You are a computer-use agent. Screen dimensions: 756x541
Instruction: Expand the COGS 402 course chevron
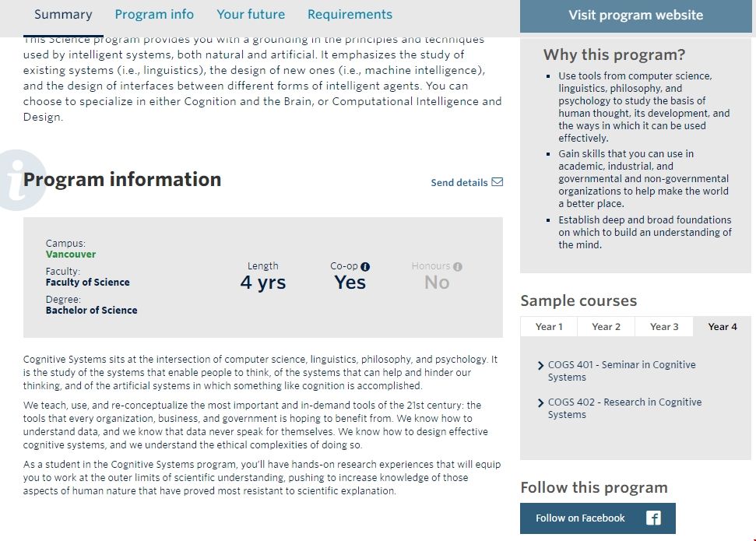(541, 402)
